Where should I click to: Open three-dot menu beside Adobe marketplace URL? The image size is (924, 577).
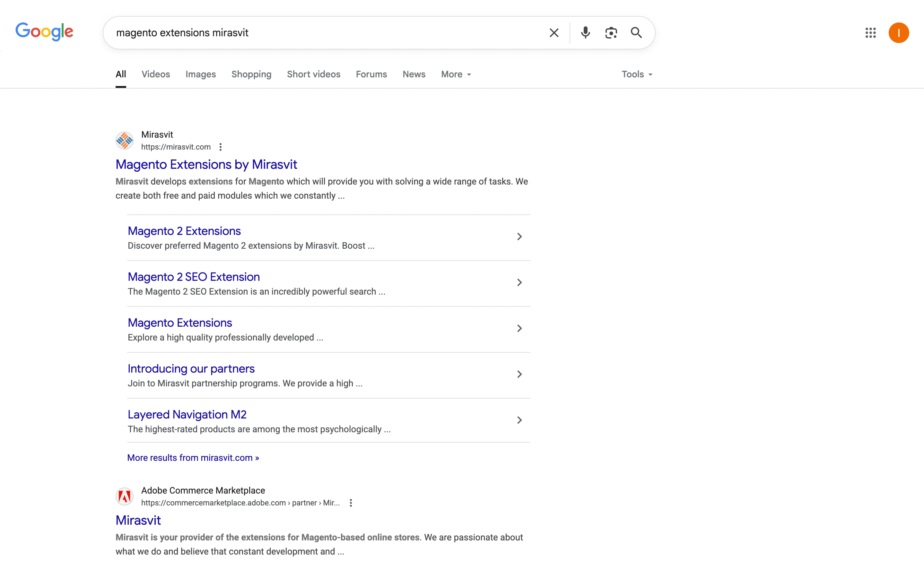click(351, 503)
